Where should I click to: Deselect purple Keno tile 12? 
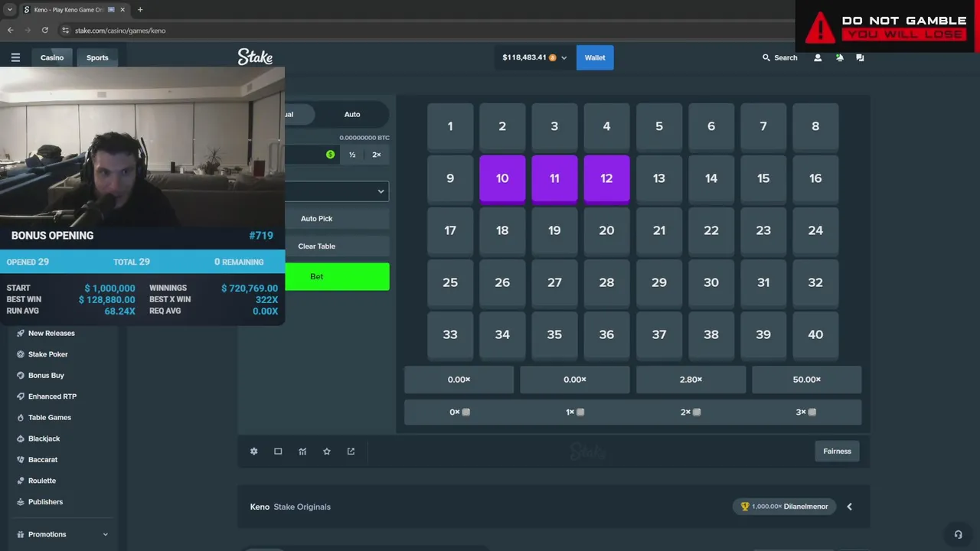pos(606,178)
